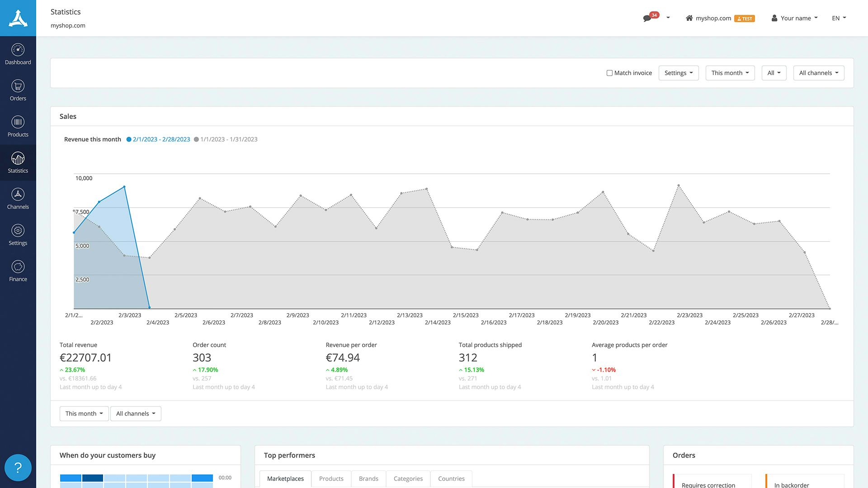Open Settings gear icon in sidebar
Screen dimensions: 868x488
click(18, 230)
